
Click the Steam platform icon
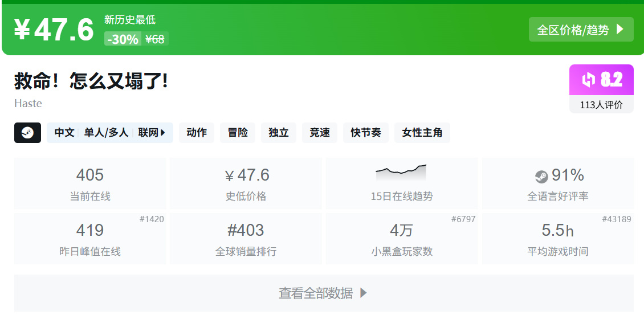[27, 133]
